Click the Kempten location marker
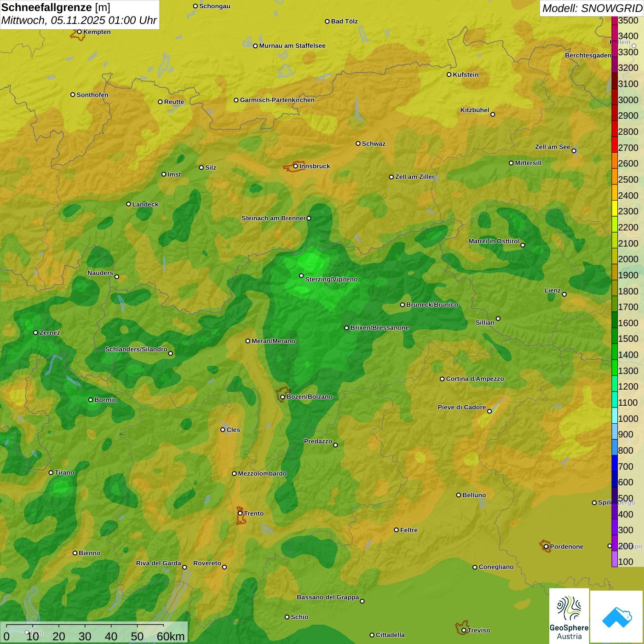Image resolution: width=644 pixels, height=644 pixels. click(79, 32)
